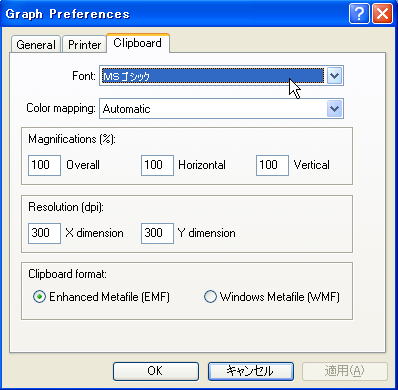
Task: Switch to the Printer tab
Action: pos(84,45)
